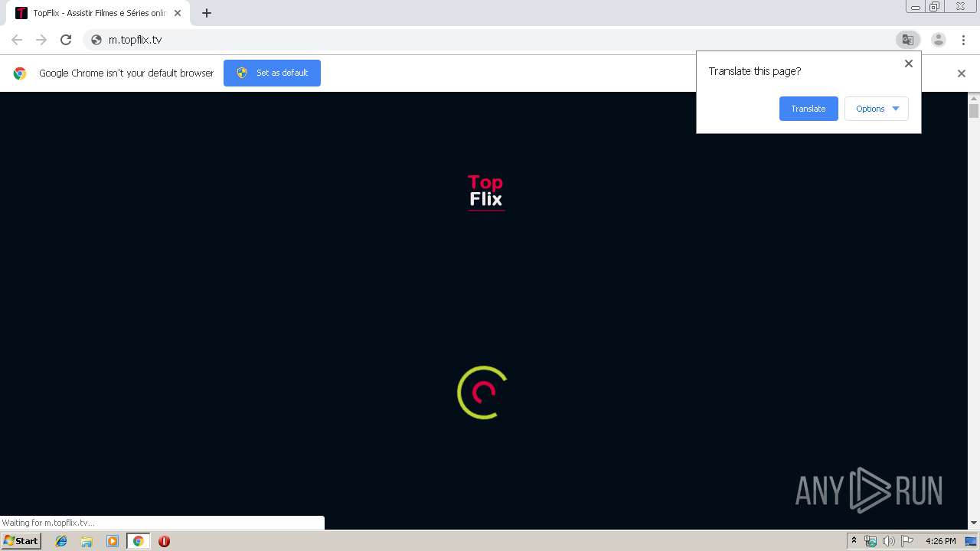This screenshot has height=551, width=980.
Task: Close the TopFlix tab
Action: [178, 13]
